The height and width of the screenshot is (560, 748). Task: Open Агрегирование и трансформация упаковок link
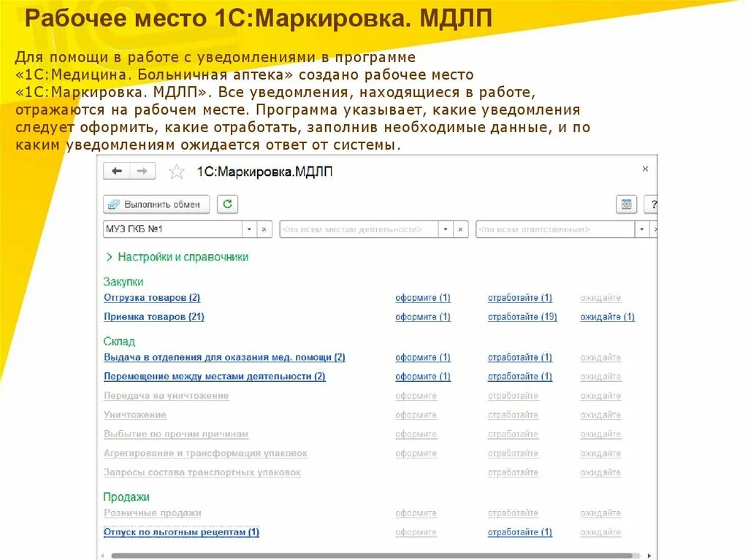pyautogui.click(x=205, y=453)
